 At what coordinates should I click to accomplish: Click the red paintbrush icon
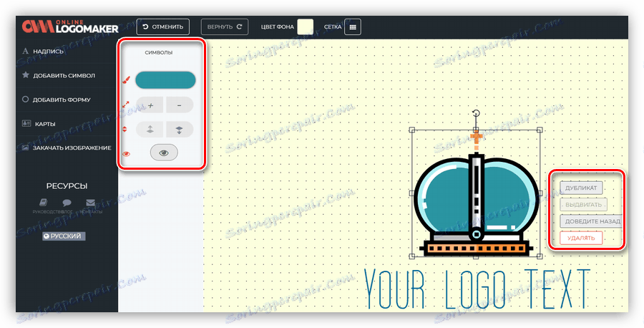click(126, 79)
